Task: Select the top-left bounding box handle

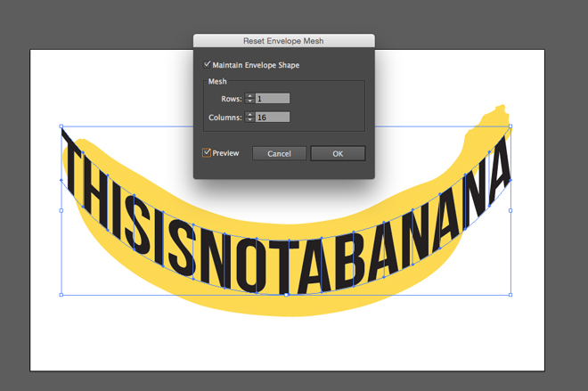Action: point(61,126)
